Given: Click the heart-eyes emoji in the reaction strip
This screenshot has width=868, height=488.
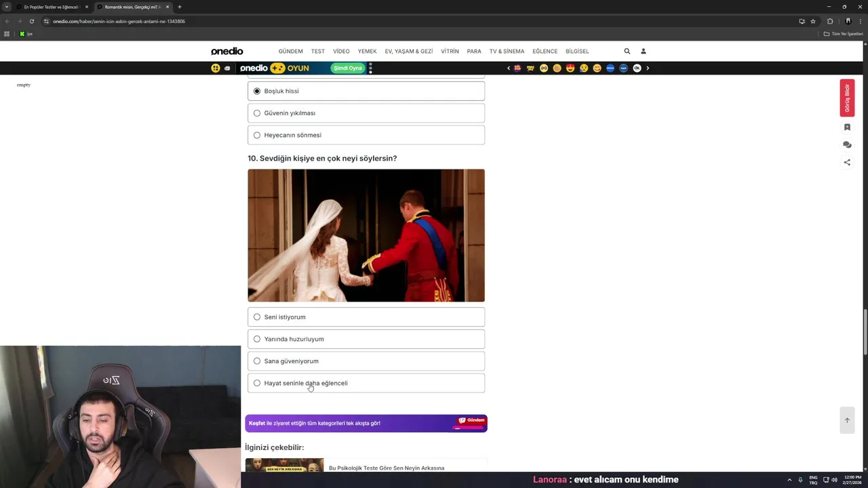Looking at the screenshot, I should click(x=570, y=68).
